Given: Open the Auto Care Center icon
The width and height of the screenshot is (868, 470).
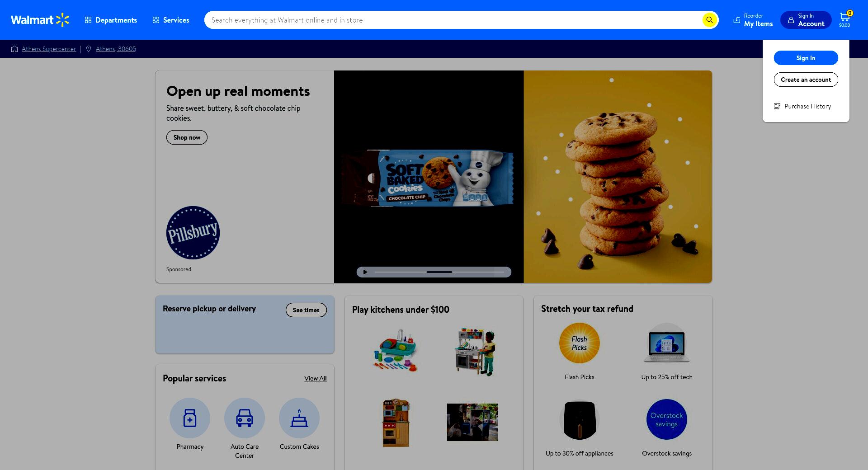Looking at the screenshot, I should [x=245, y=418].
